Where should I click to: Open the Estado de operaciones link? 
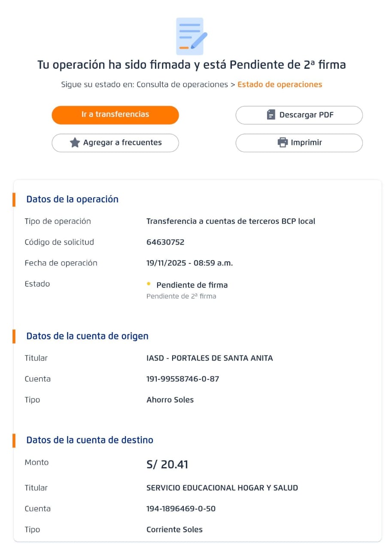pyautogui.click(x=280, y=84)
